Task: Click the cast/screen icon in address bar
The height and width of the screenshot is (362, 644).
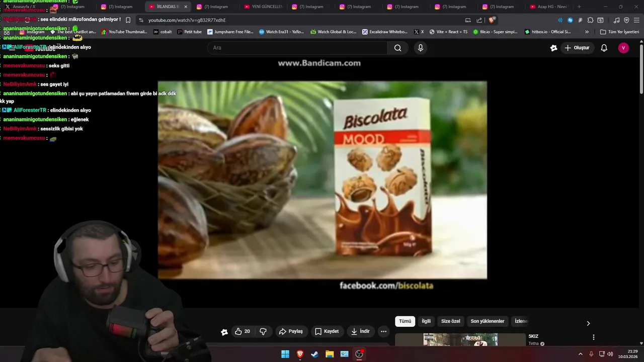Action: 468,20
